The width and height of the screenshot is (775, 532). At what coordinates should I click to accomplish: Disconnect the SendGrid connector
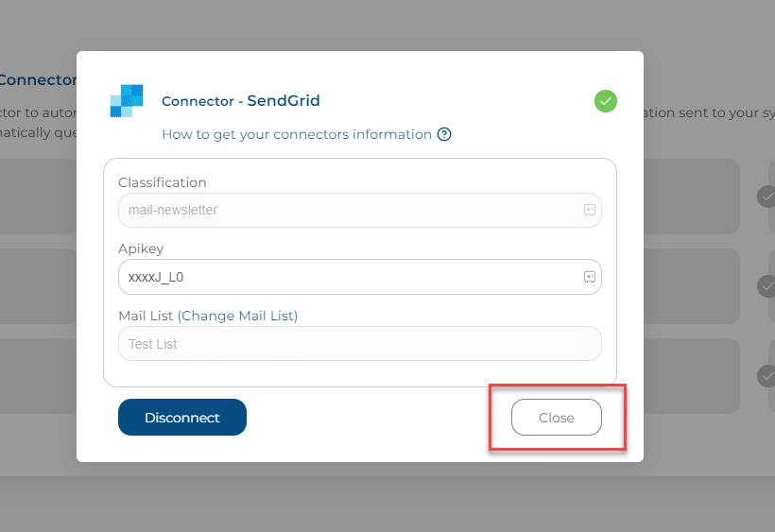[x=181, y=418]
